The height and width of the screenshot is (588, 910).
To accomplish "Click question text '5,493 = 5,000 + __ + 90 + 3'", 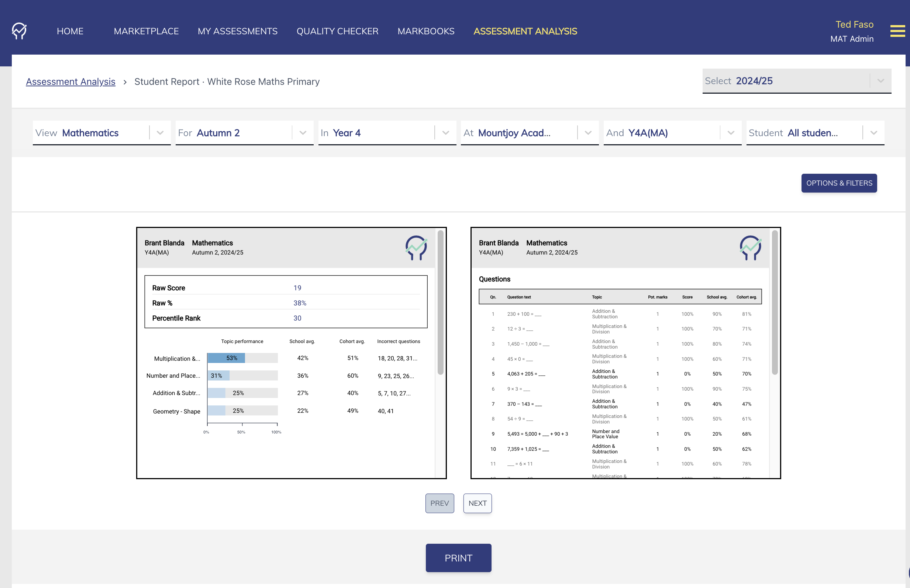I will 537,434.
